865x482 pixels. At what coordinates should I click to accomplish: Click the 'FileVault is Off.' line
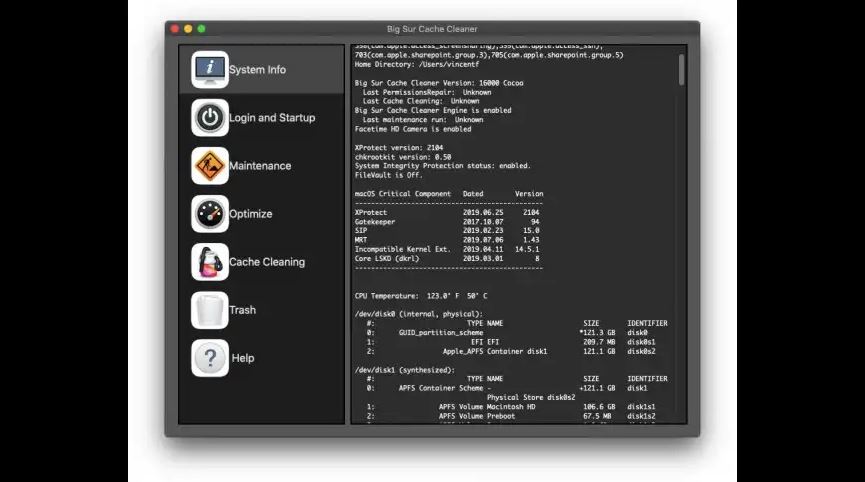(389, 175)
